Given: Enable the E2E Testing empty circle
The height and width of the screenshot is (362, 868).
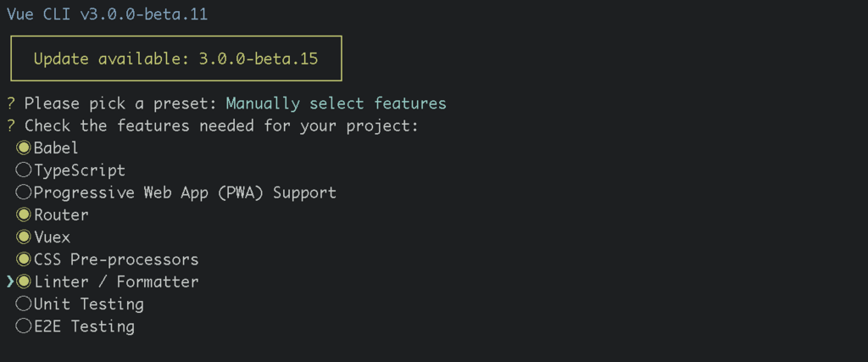Looking at the screenshot, I should coord(23,326).
